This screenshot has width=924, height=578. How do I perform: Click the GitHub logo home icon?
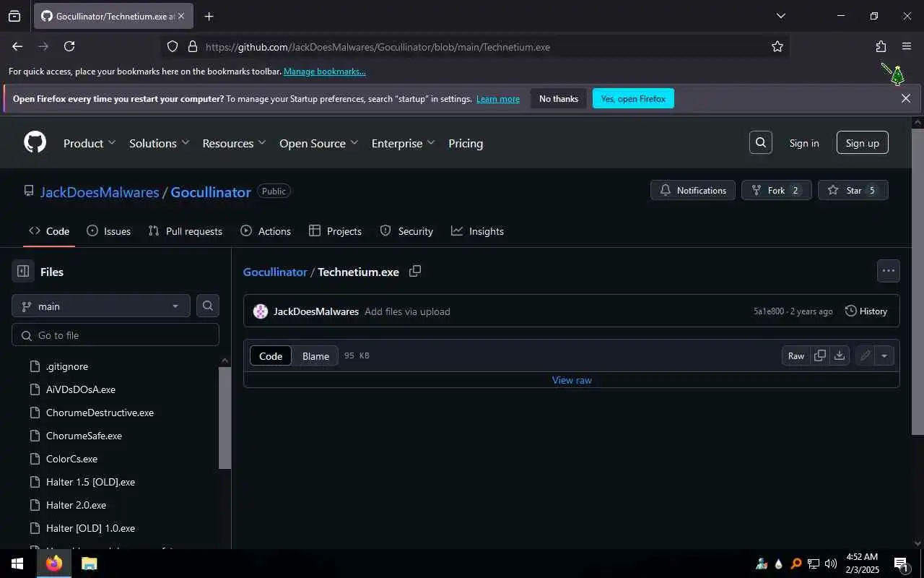click(35, 142)
